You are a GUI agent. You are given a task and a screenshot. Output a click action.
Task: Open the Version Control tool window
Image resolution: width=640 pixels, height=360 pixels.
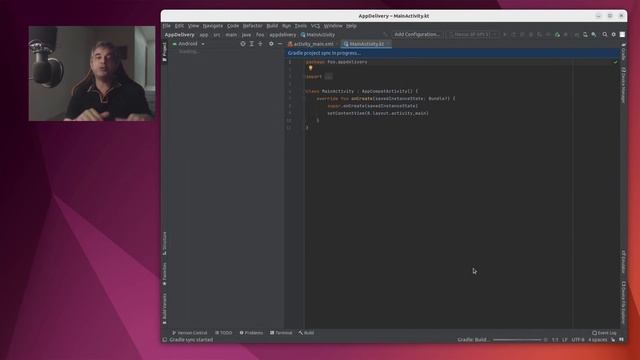tap(190, 333)
